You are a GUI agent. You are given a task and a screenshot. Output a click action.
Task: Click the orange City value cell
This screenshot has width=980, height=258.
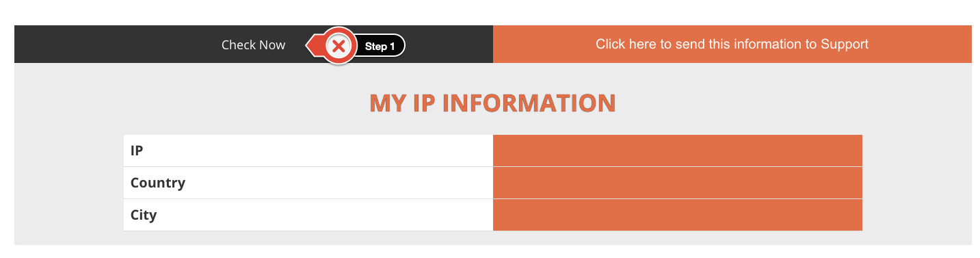[x=678, y=215]
